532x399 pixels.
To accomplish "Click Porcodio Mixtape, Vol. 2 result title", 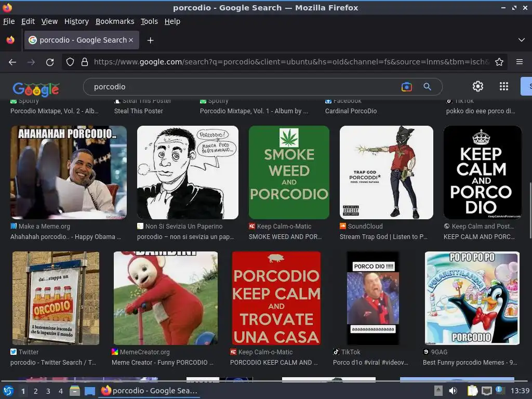I will [x=54, y=111].
